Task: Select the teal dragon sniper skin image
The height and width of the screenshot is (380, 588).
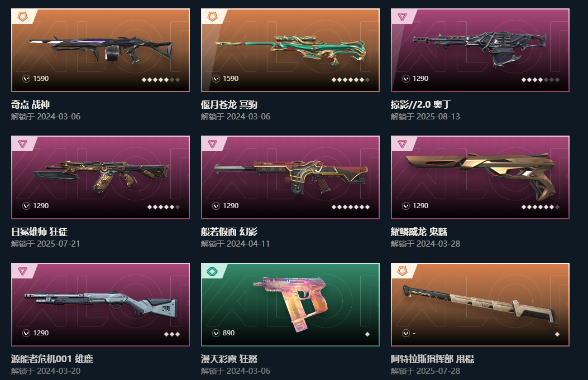Action: (x=290, y=50)
